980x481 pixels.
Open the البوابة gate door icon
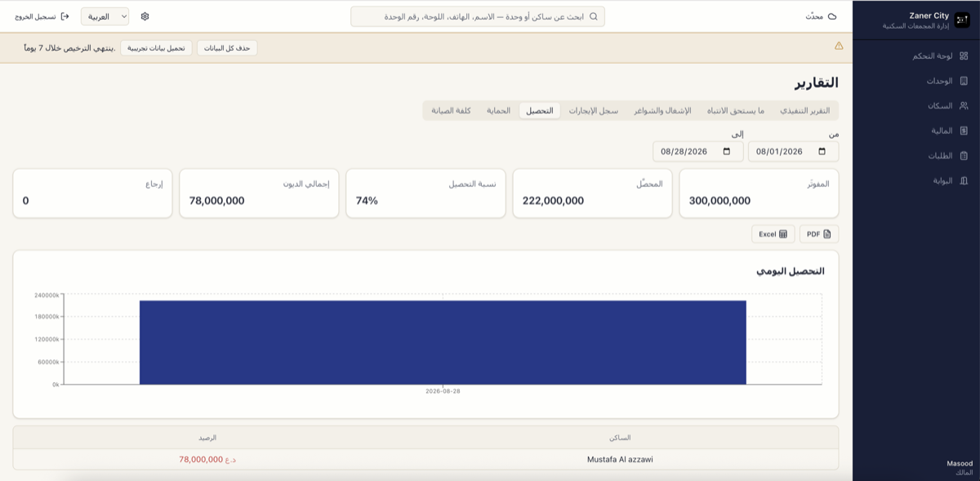click(x=964, y=180)
